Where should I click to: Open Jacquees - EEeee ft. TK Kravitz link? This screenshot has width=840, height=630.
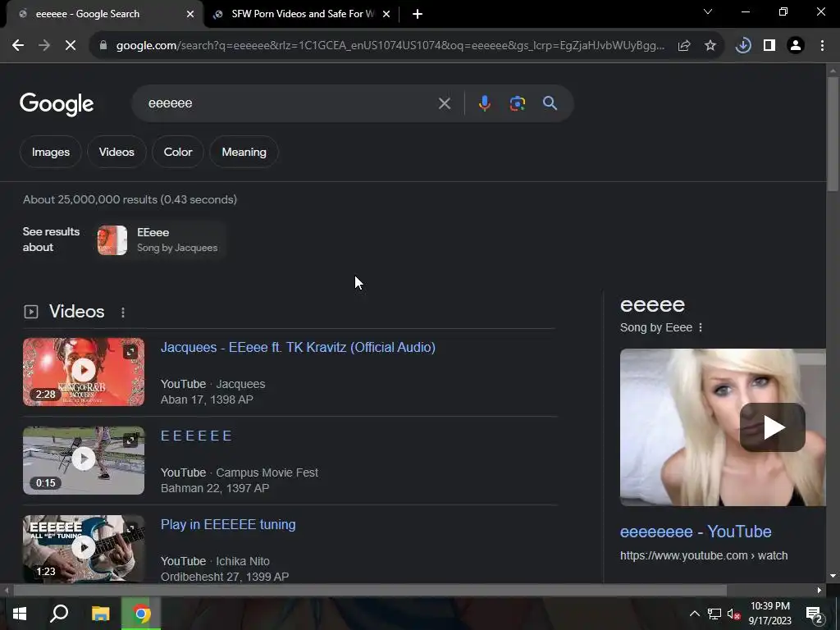tap(298, 347)
